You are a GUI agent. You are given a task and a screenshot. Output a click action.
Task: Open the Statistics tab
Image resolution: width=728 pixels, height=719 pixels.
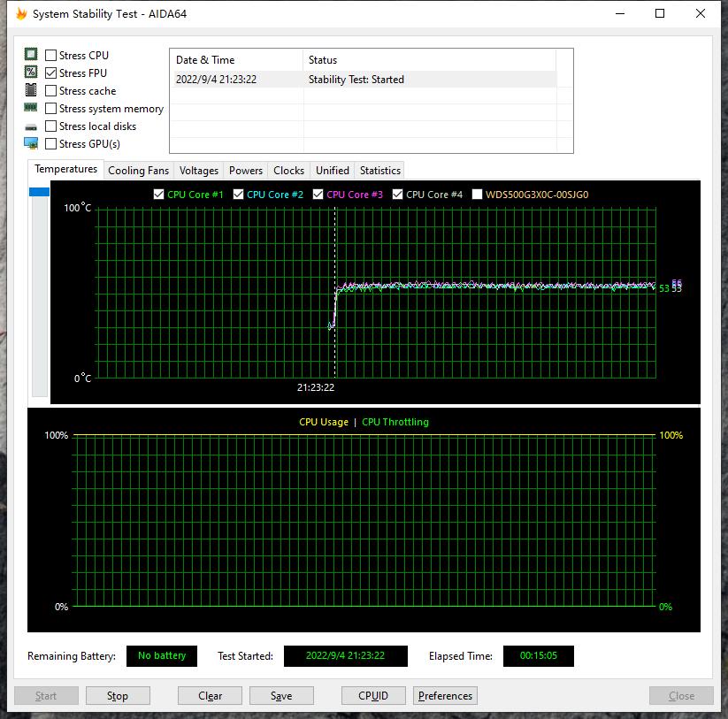(x=379, y=171)
